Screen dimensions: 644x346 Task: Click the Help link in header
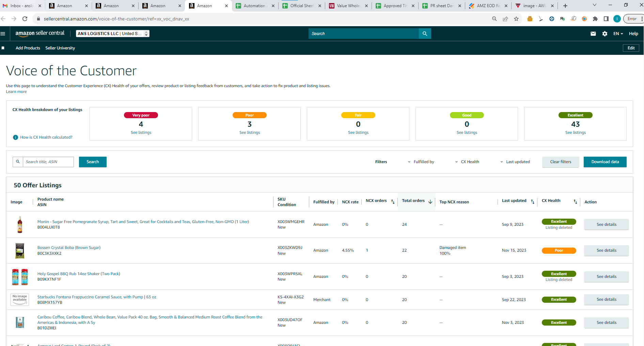(633, 34)
